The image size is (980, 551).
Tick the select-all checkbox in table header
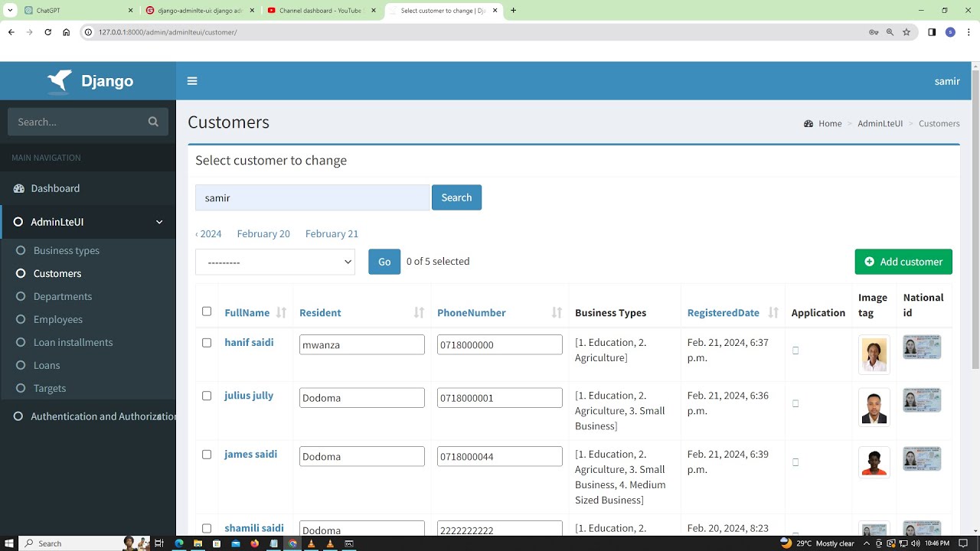207,311
